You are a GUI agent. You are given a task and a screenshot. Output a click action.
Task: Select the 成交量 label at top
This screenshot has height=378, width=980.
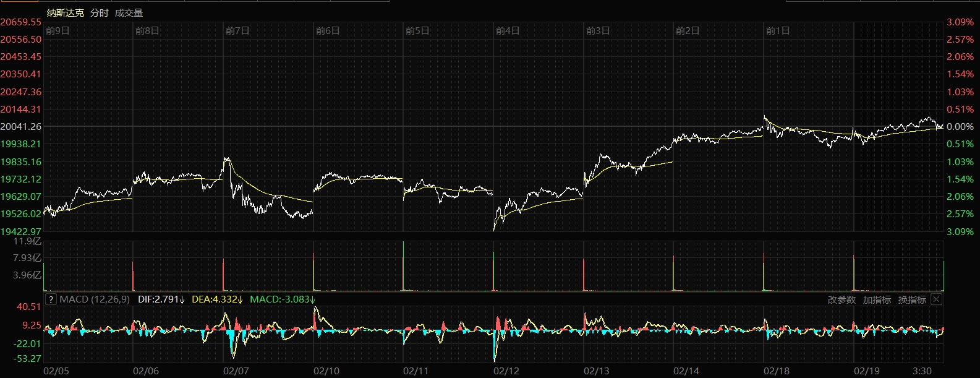click(x=129, y=12)
